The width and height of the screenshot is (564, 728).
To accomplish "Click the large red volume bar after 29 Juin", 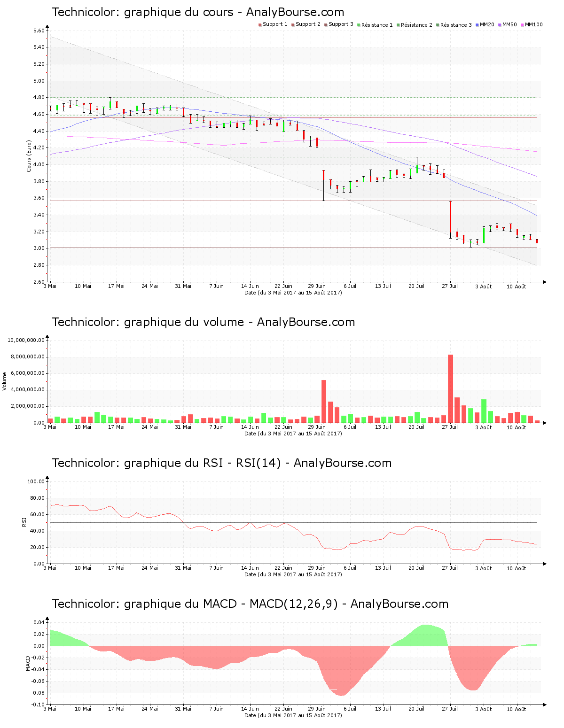I will pos(324,402).
